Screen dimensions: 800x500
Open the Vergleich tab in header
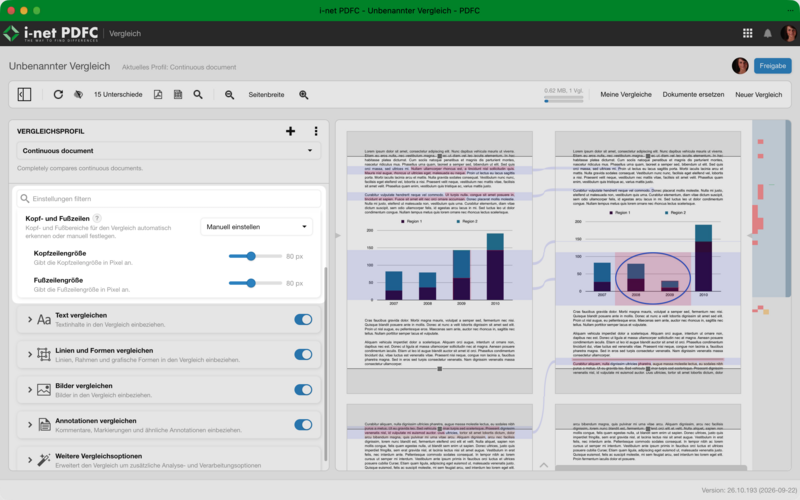(x=125, y=33)
